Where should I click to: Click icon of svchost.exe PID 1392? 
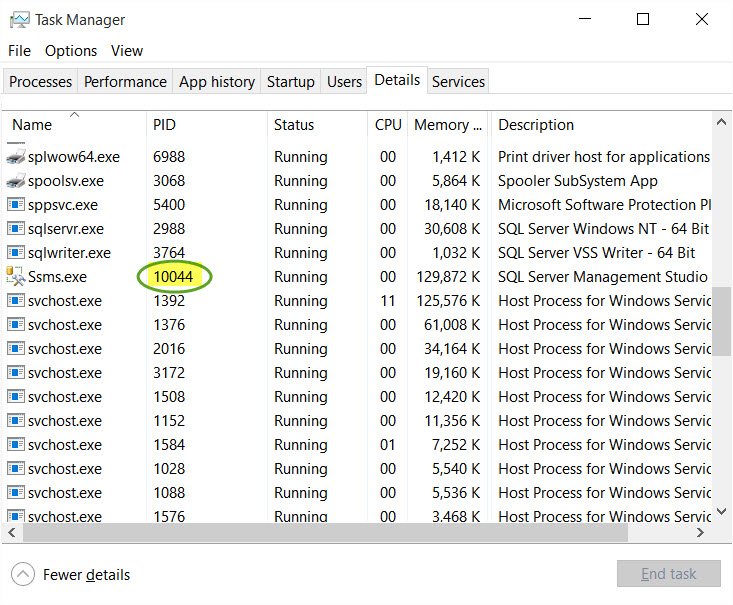(x=15, y=300)
